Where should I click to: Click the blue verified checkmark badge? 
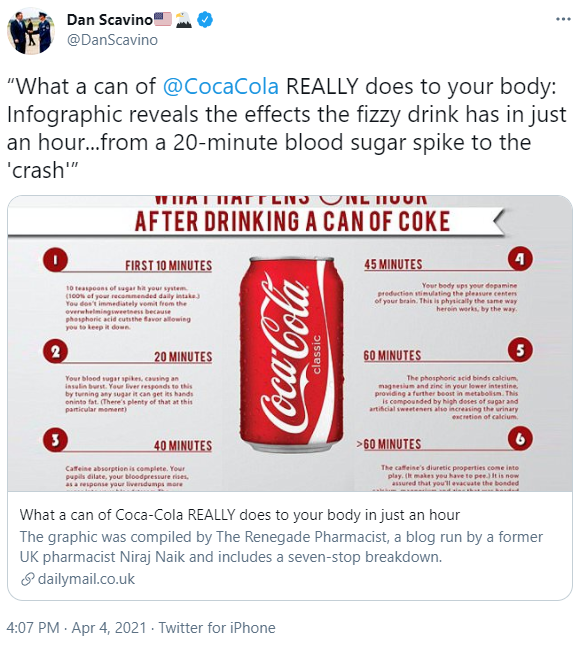204,19
